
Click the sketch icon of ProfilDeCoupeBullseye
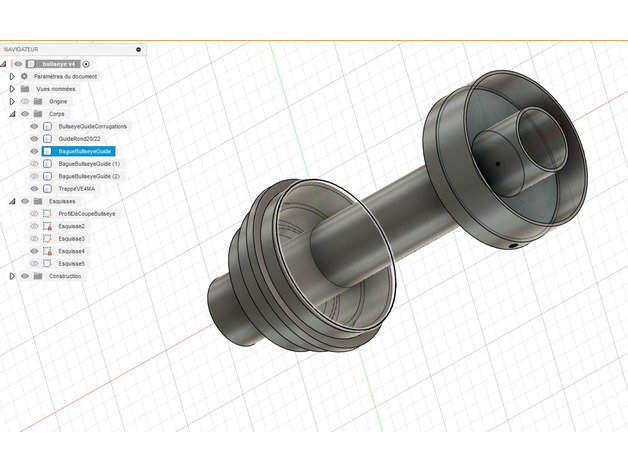pyautogui.click(x=47, y=214)
